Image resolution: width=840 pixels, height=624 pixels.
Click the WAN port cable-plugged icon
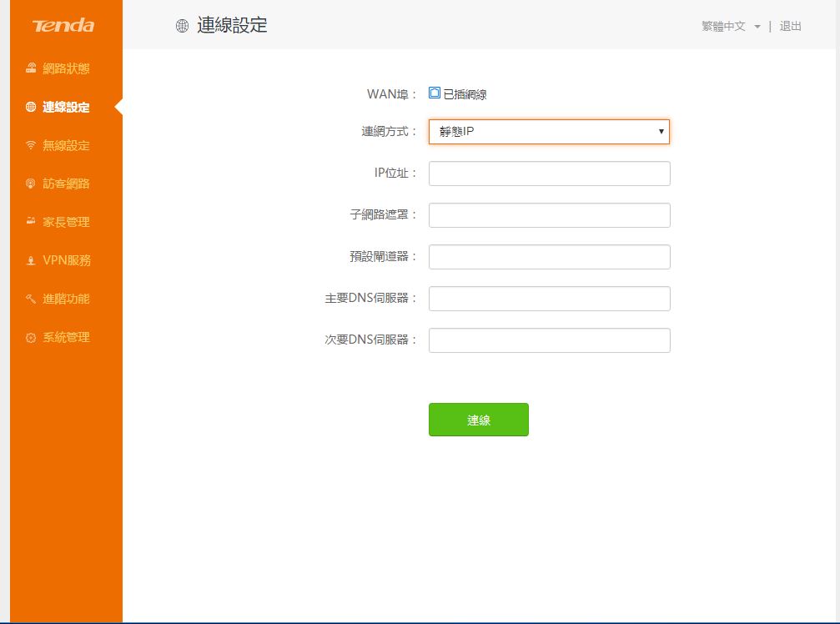click(x=435, y=93)
